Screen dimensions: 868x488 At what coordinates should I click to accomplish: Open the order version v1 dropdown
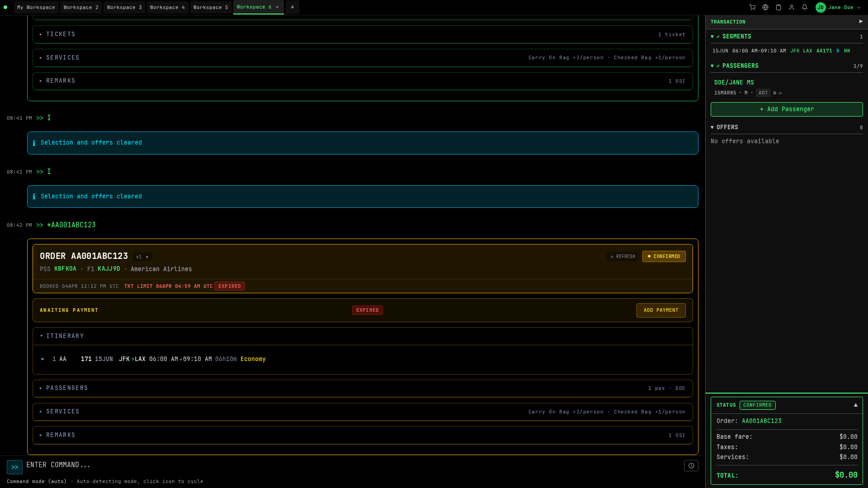click(142, 257)
